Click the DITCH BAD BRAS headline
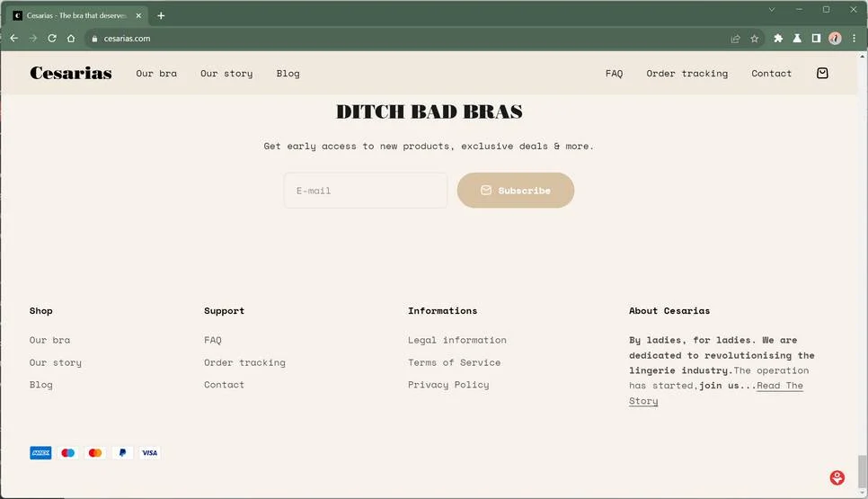 (x=429, y=111)
